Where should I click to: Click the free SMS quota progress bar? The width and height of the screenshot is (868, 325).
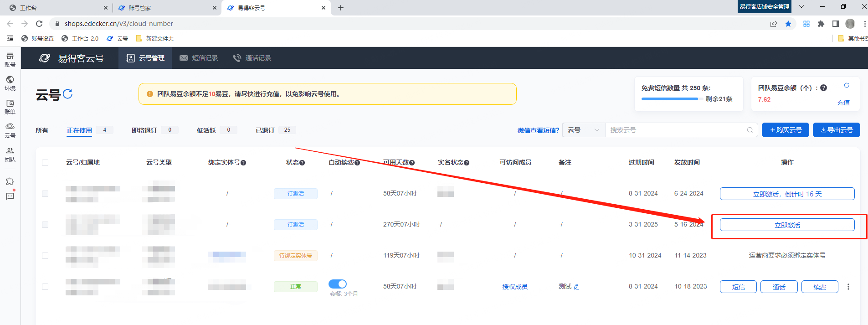coord(670,99)
